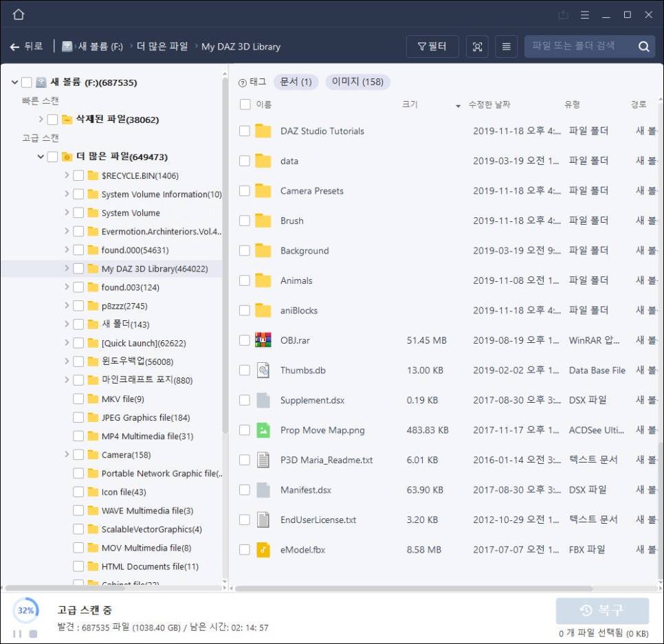Check the select-all box beside 이름 header
The image size is (664, 644).
coord(245,104)
